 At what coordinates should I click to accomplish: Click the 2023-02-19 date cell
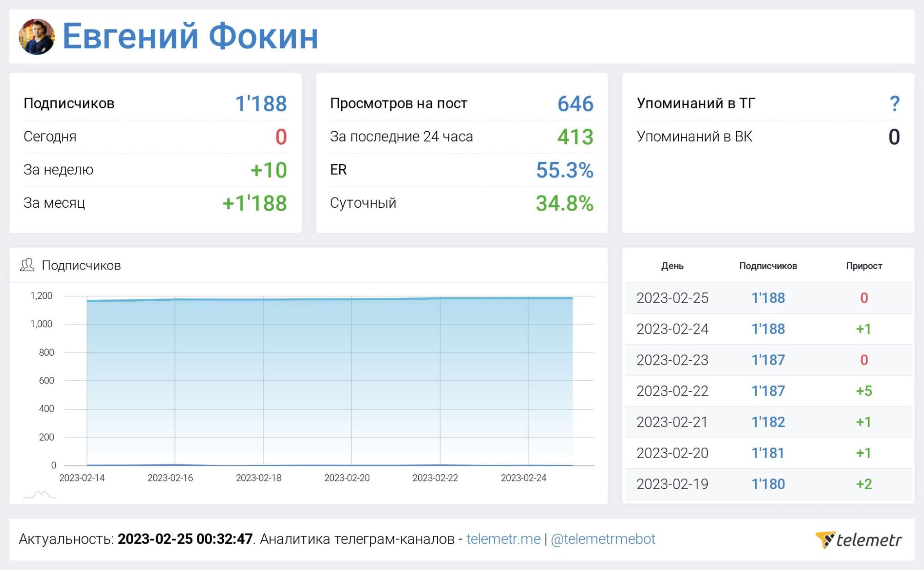(673, 484)
